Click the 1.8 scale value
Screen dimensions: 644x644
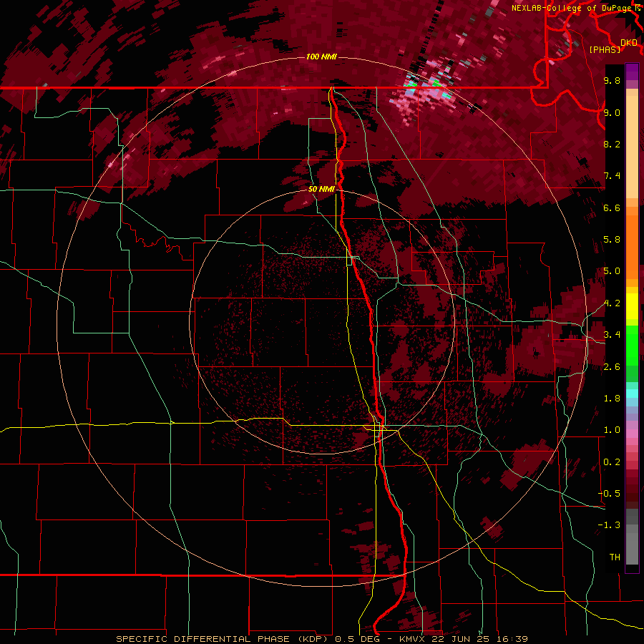point(612,399)
